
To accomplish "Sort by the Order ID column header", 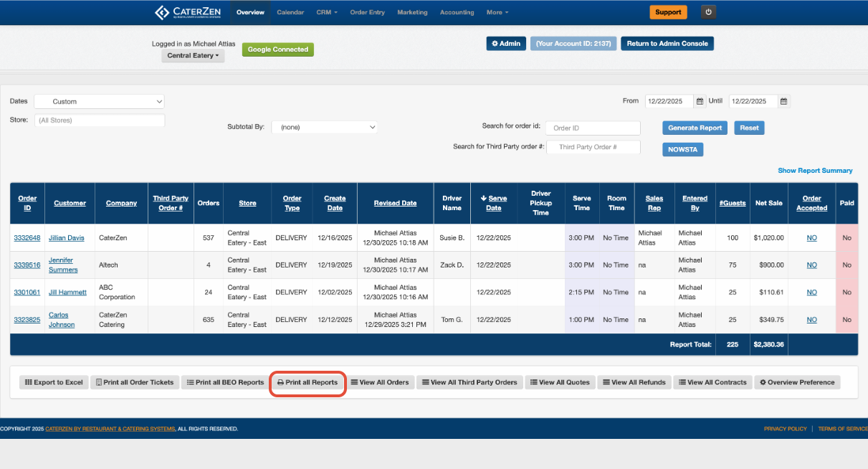I will click(27, 203).
